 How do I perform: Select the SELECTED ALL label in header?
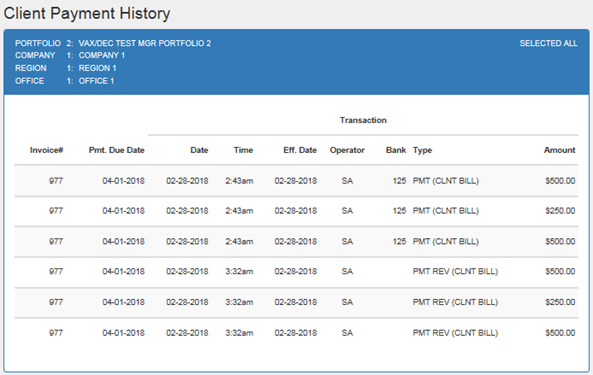point(548,43)
